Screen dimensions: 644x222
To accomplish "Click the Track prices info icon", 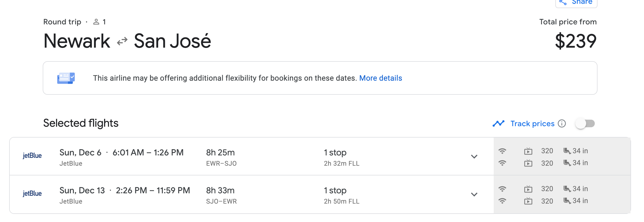I will [562, 123].
